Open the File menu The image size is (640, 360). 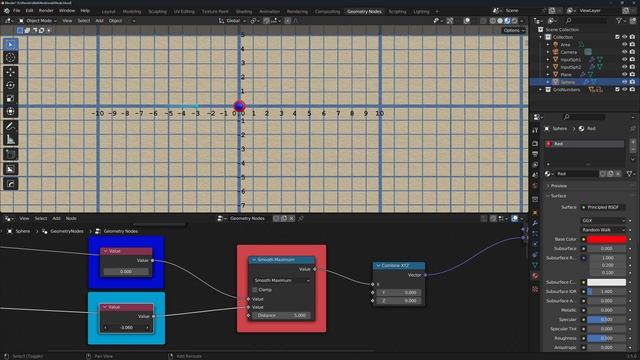click(x=17, y=11)
